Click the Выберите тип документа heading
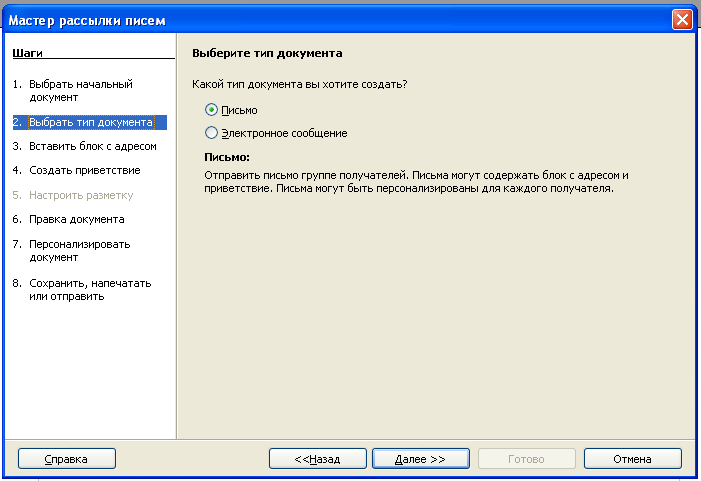Screen dimensions: 701x481 click(x=267, y=53)
